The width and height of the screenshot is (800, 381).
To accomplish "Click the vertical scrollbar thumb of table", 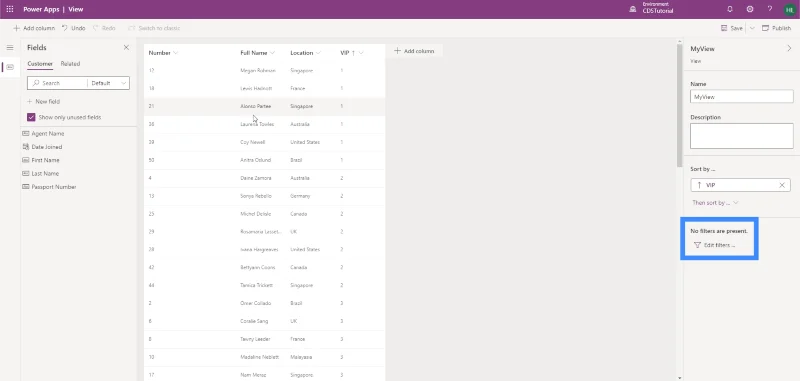I will click(679, 106).
